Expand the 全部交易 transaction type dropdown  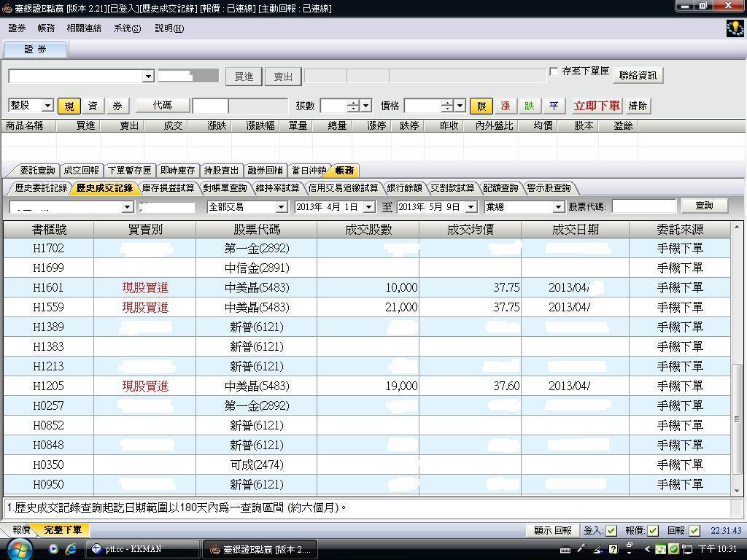point(281,207)
